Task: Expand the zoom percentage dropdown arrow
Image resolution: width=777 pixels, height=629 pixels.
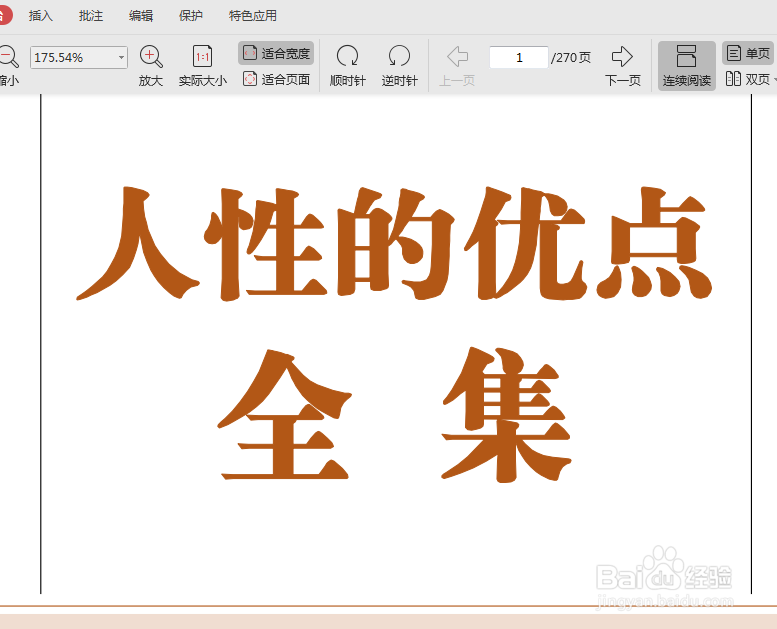Action: (x=121, y=57)
